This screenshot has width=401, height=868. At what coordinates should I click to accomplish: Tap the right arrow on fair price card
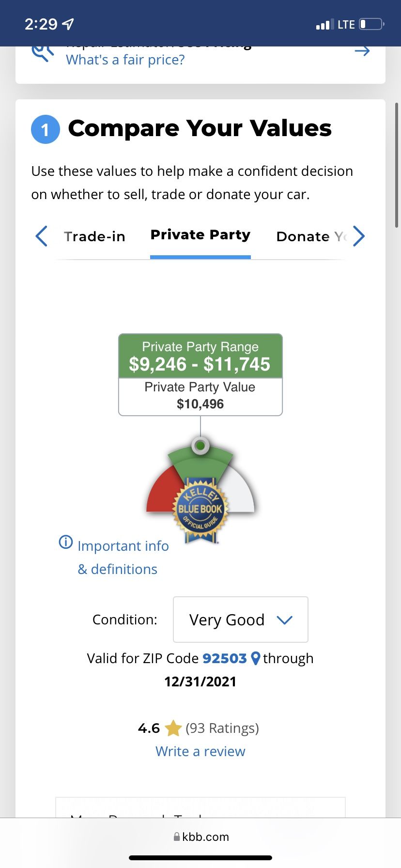pyautogui.click(x=362, y=51)
